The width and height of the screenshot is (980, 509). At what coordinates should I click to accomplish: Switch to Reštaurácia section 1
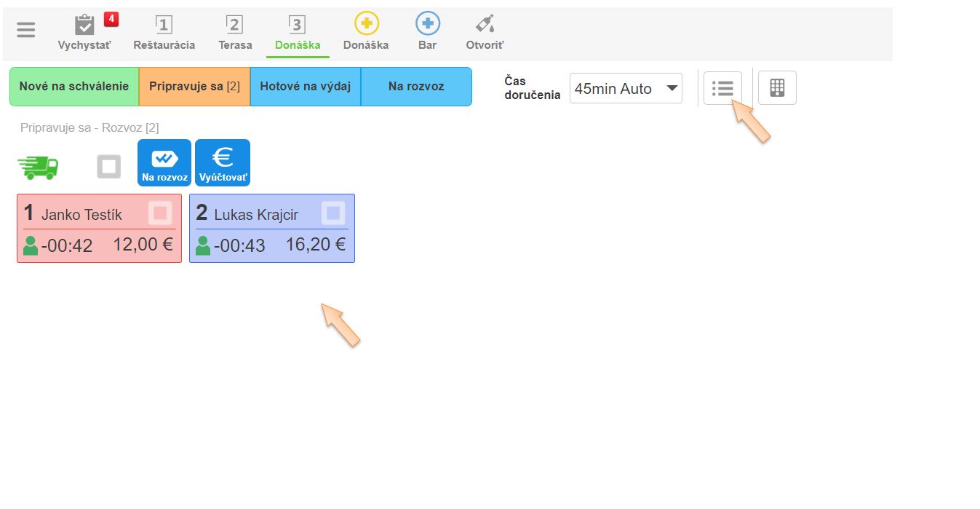(x=164, y=33)
